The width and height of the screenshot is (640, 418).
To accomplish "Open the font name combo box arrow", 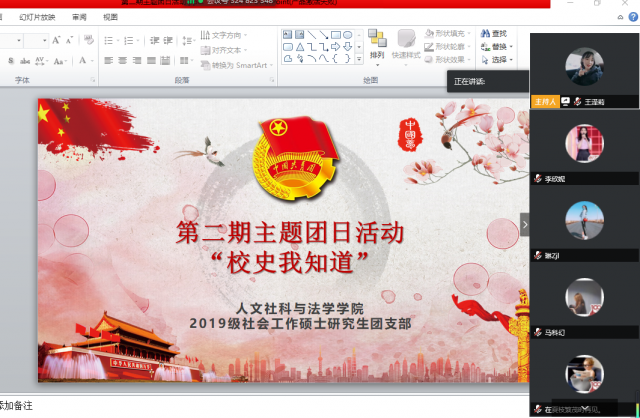I will (19, 40).
